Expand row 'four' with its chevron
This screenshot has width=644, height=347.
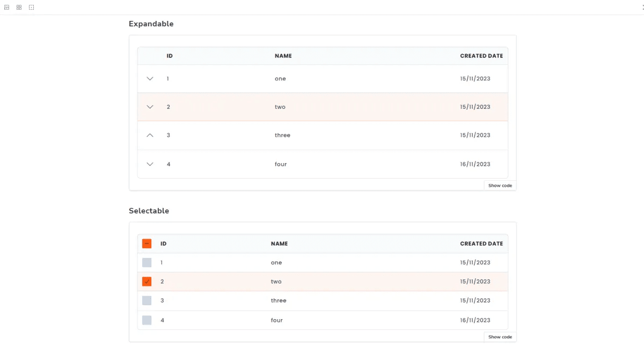(x=150, y=164)
